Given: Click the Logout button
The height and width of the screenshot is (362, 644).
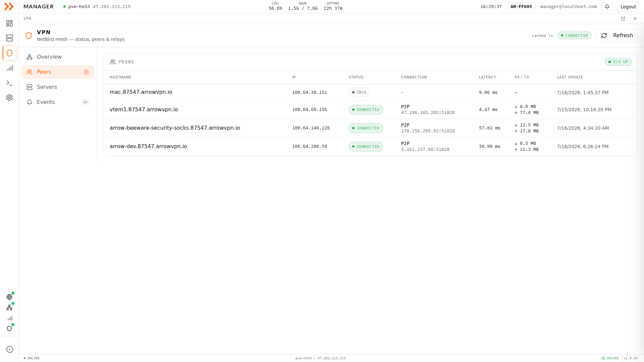Looking at the screenshot, I should 628,7.
